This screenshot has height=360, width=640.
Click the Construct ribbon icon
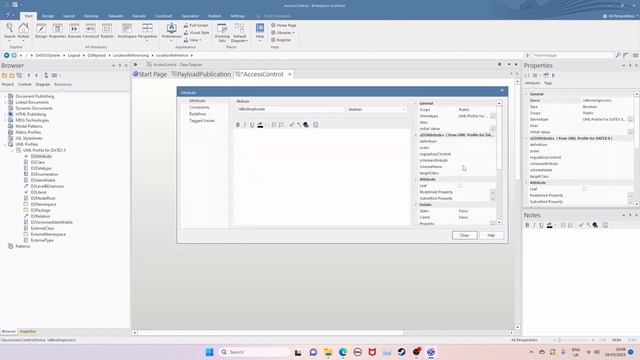(91, 31)
